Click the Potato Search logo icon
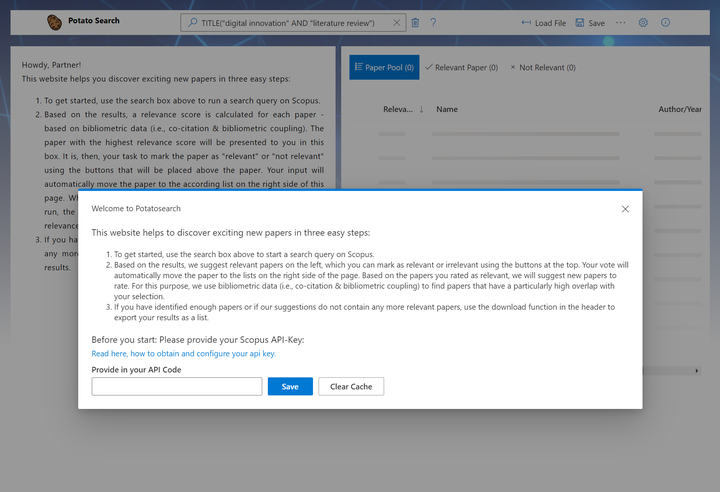 coord(54,22)
